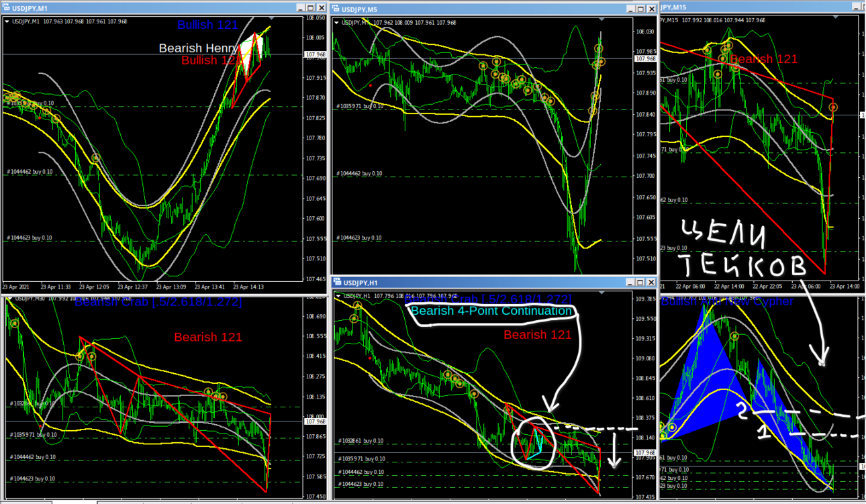
Task: Maximize the USDJPY,H1 chart window
Action: (640, 283)
